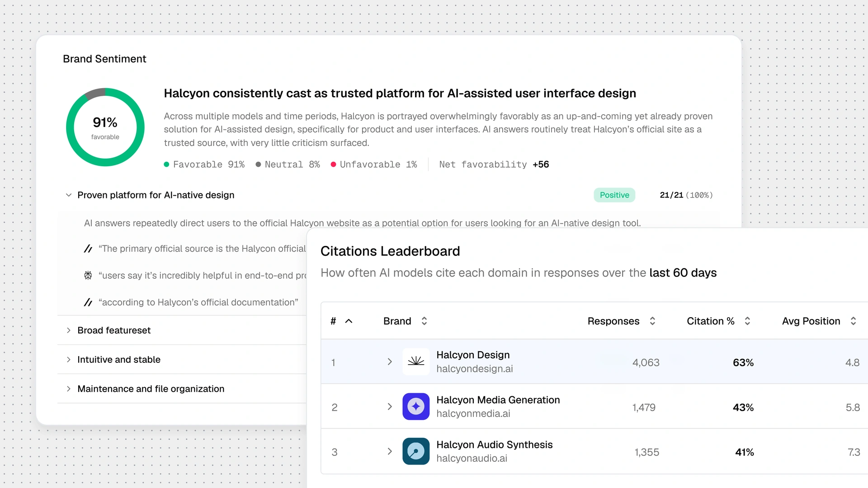Screen dimensions: 868x488
Task: Expand the Halcyon Design row chevron
Action: (x=390, y=362)
